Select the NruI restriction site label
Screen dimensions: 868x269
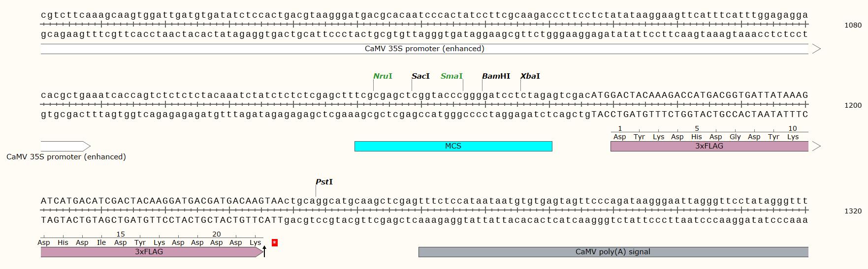[x=383, y=76]
